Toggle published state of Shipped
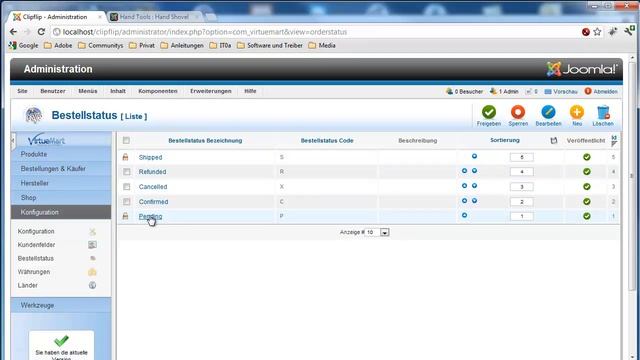 click(x=587, y=157)
